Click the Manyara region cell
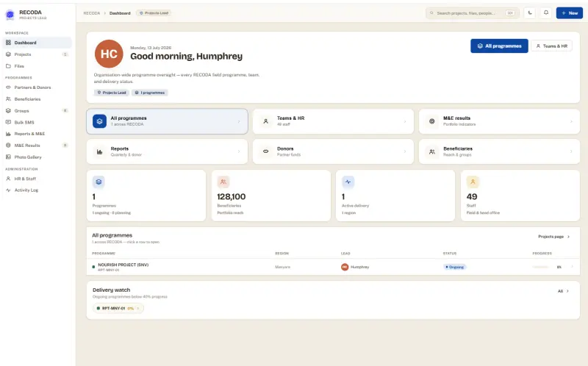 coord(282,267)
